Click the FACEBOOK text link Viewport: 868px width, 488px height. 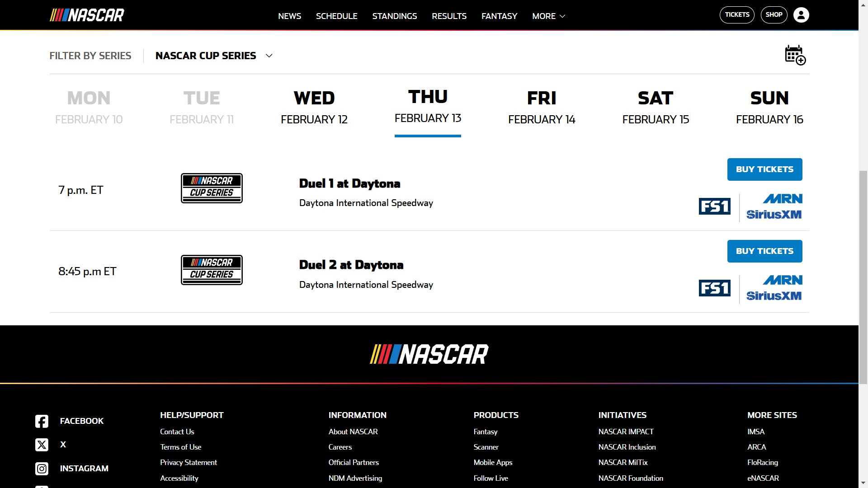82,421
